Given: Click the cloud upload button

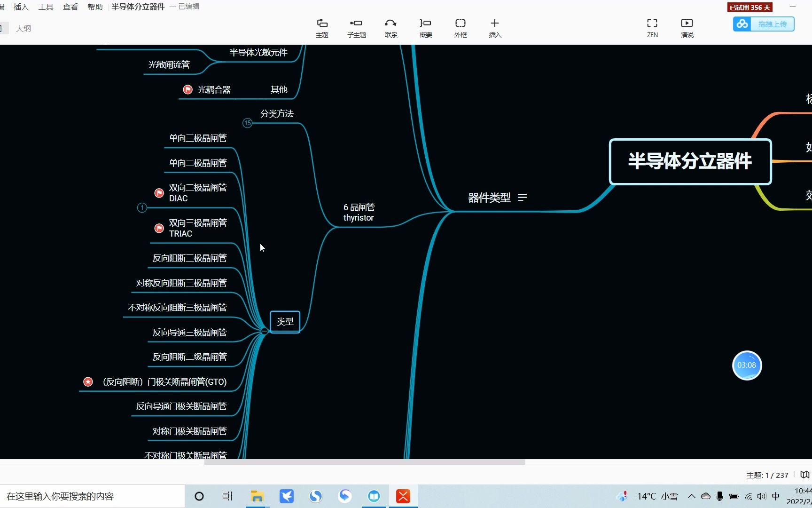Looking at the screenshot, I should [764, 24].
